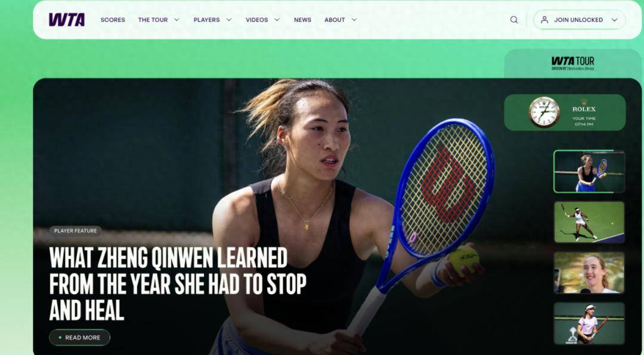The image size is (644, 355).
Task: Open the Join Unlocked dropdown arrow
Action: [x=614, y=20]
